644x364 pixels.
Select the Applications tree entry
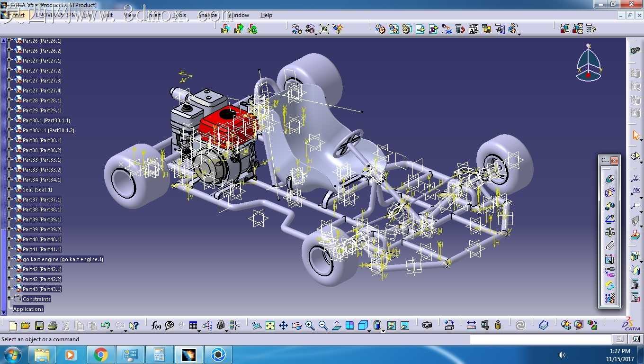pos(28,309)
